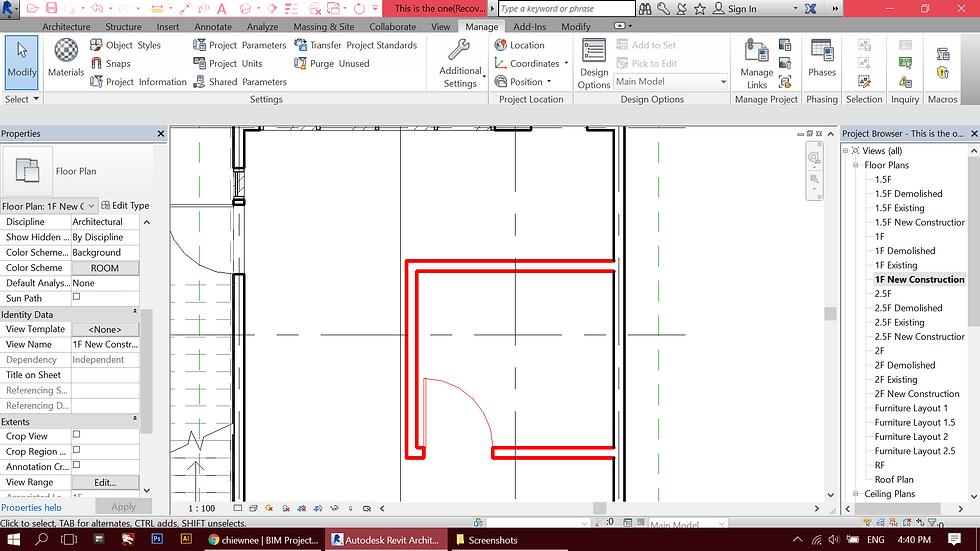Expand the Select panel dropdown
Viewport: 980px width, 551px height.
[22, 99]
